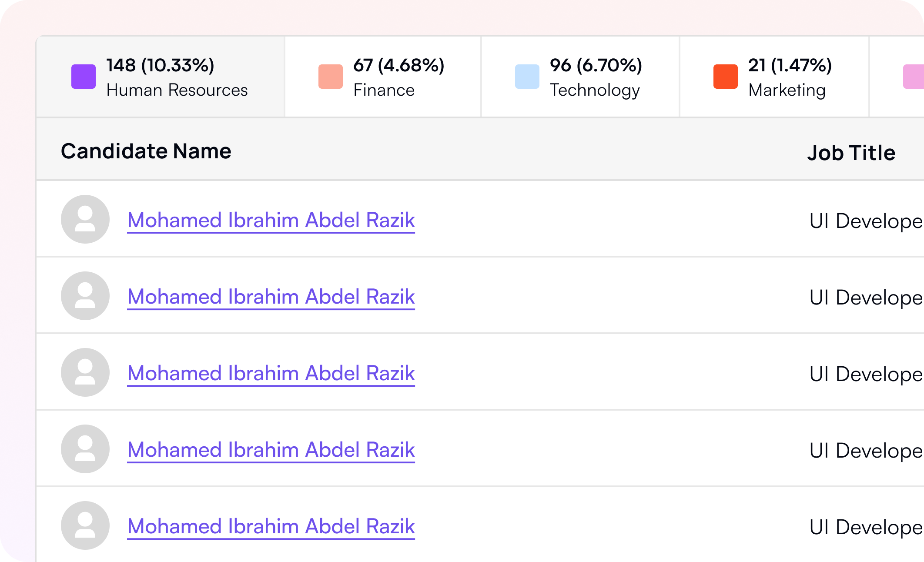This screenshot has height=562, width=924.
Task: Click the purple Human Resources color swatch
Action: tap(84, 77)
